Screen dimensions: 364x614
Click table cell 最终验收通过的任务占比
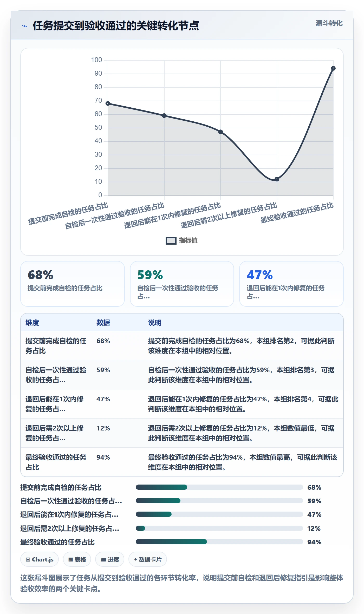pyautogui.click(x=56, y=462)
